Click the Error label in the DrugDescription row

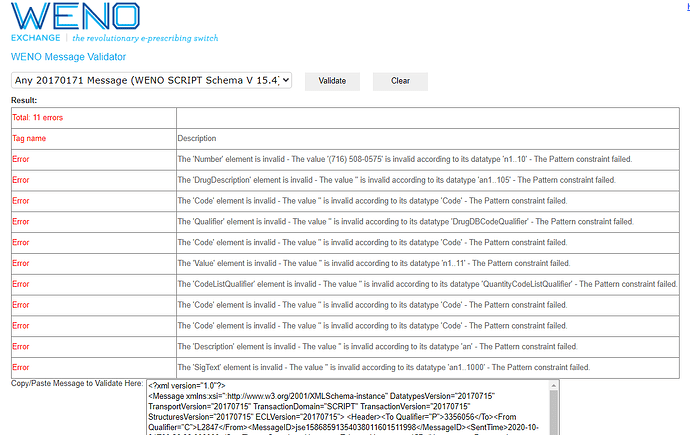[21, 180]
